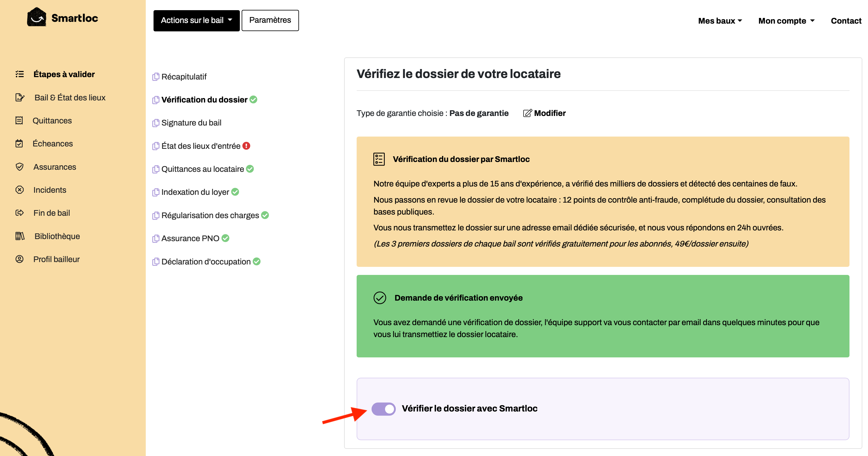Open État des lieux d'entrée step

pos(201,146)
